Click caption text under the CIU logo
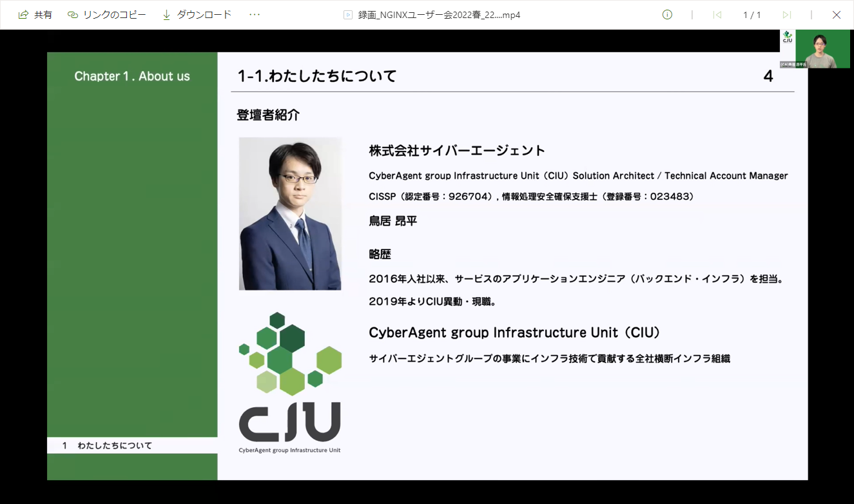Image resolution: width=854 pixels, height=504 pixels. (289, 450)
